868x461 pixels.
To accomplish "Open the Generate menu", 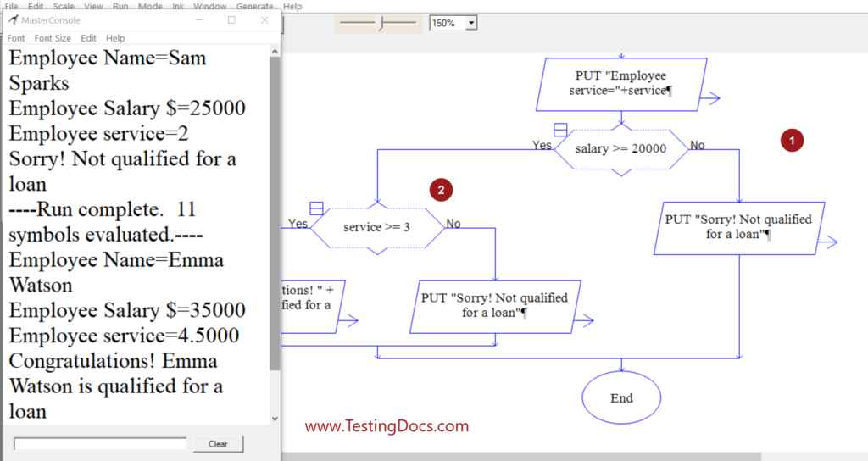I will (254, 6).
